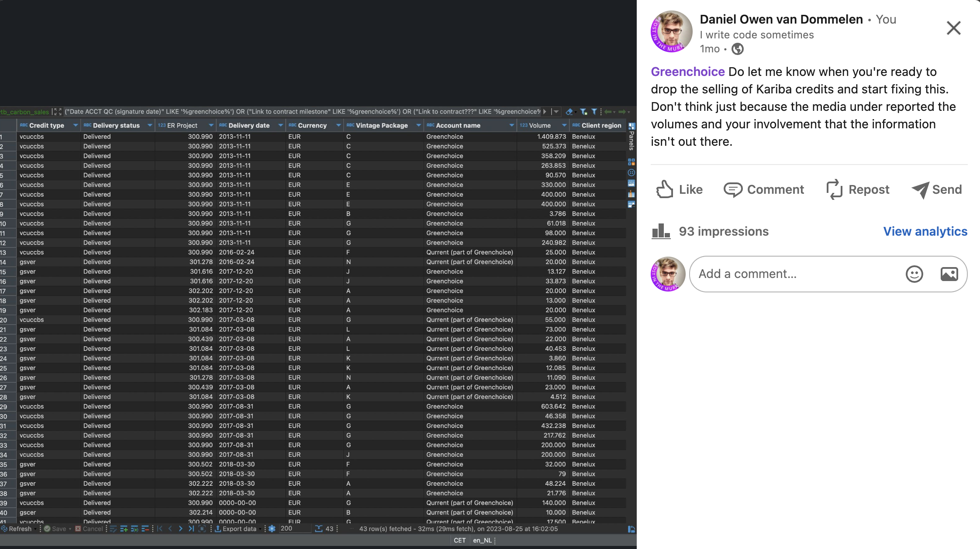Viewport: 980px width, 549px height.
Task: Click the CET timezone in status bar
Action: click(459, 540)
